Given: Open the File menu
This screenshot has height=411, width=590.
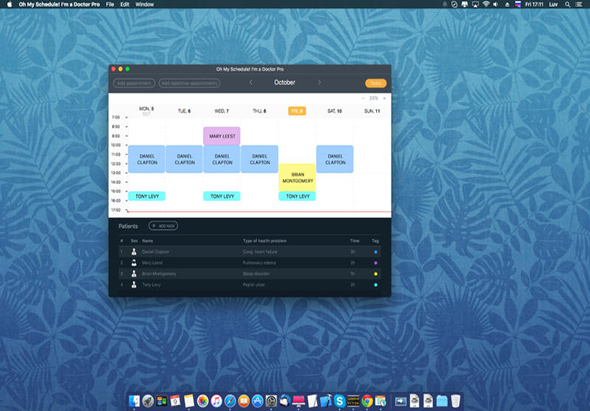Looking at the screenshot, I should pyautogui.click(x=110, y=5).
